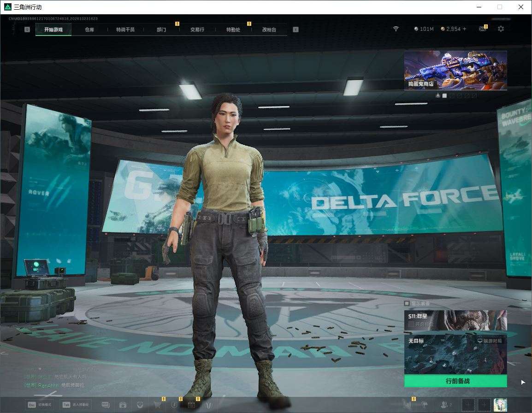Click the 三角洲行动 window title icon

[7, 7]
